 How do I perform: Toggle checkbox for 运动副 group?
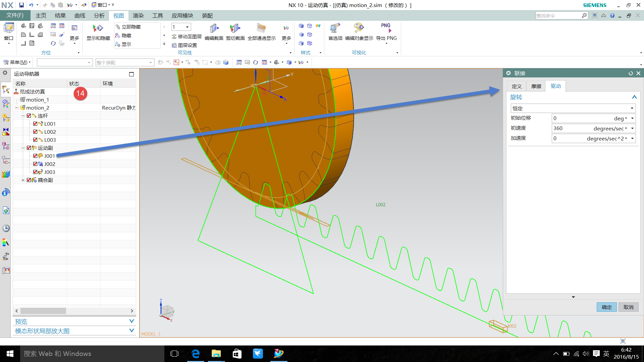(x=29, y=148)
